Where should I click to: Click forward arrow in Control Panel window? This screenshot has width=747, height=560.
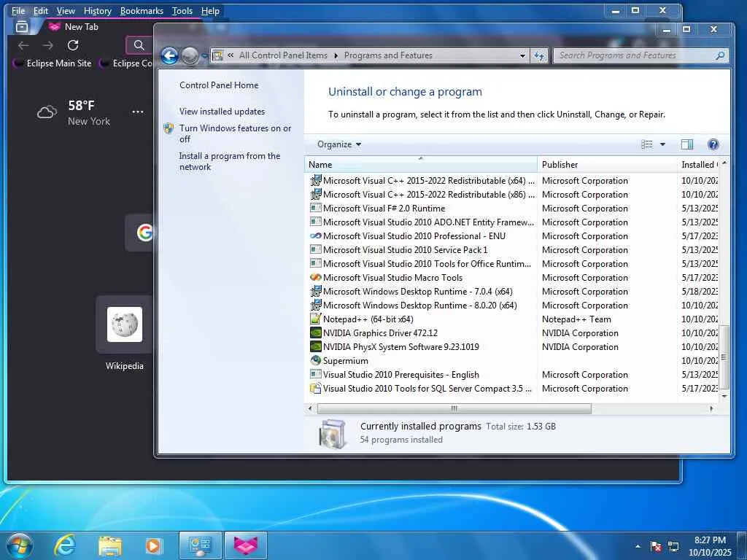[190, 55]
